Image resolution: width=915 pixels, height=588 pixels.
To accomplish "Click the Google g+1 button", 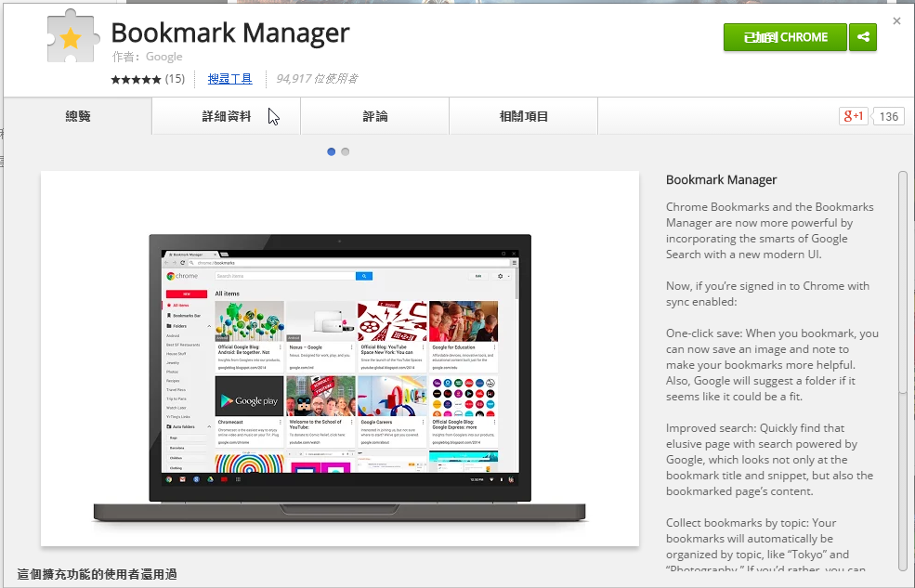I will tap(853, 116).
